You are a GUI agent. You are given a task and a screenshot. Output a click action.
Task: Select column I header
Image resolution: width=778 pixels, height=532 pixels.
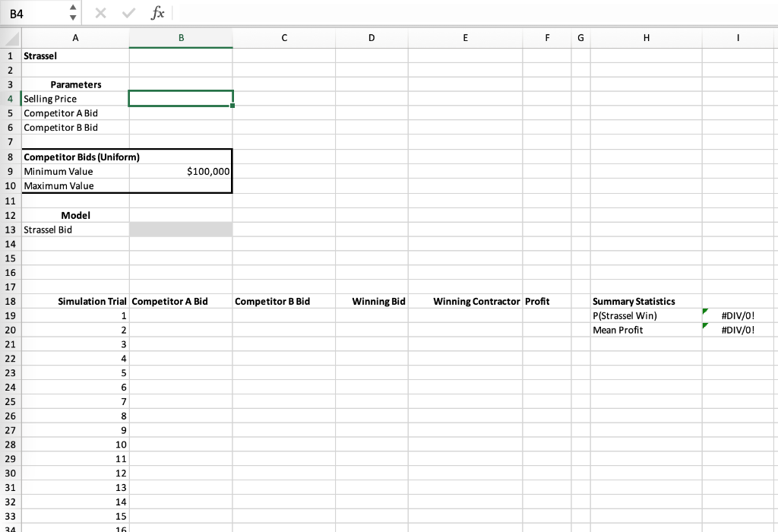(x=738, y=38)
